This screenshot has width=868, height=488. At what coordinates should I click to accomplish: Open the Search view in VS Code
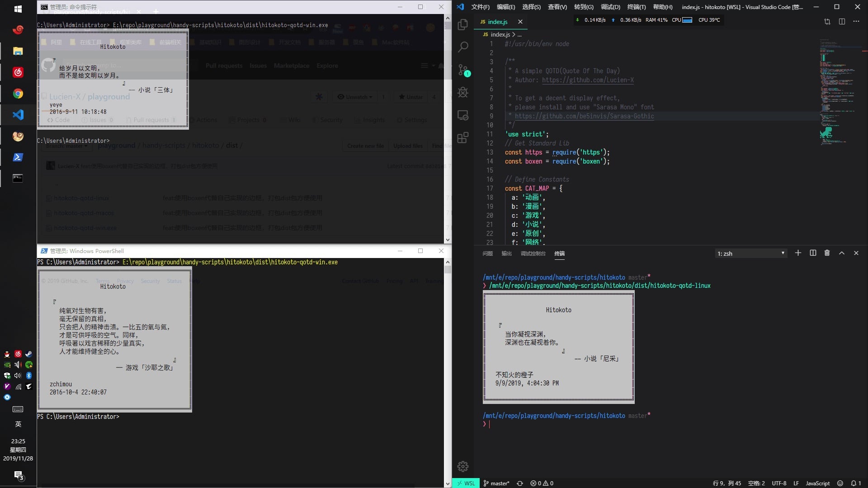[x=463, y=47]
